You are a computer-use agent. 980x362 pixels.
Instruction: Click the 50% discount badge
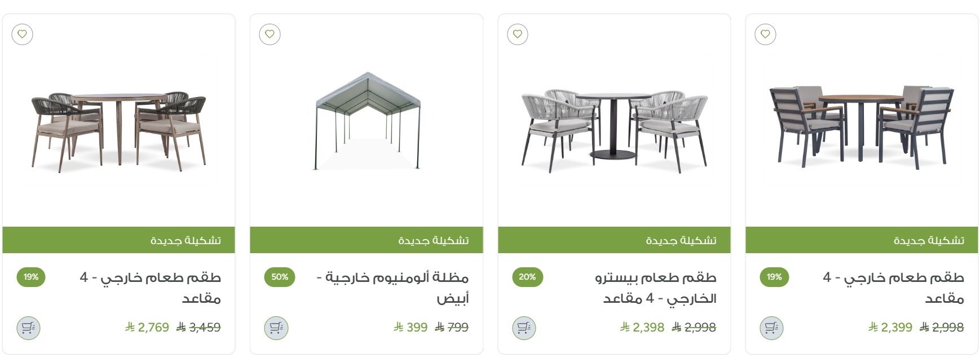(x=279, y=277)
